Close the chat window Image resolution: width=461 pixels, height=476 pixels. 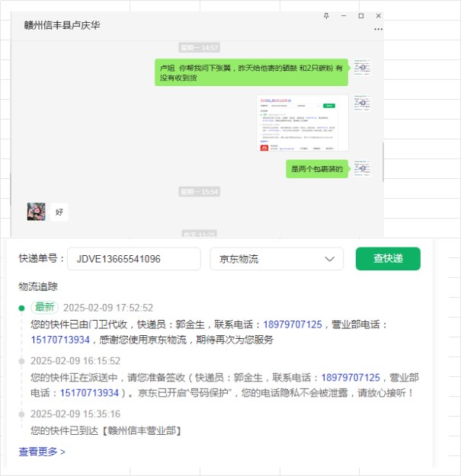[x=379, y=16]
